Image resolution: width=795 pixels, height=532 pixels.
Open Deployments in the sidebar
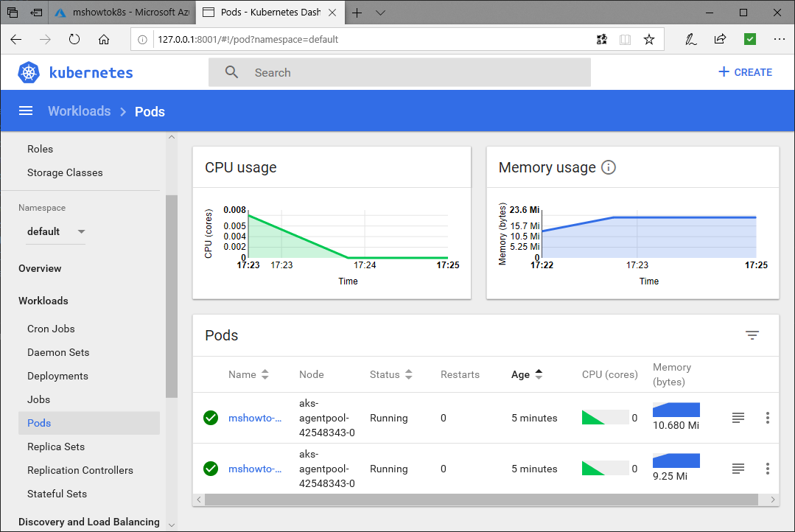(x=57, y=376)
